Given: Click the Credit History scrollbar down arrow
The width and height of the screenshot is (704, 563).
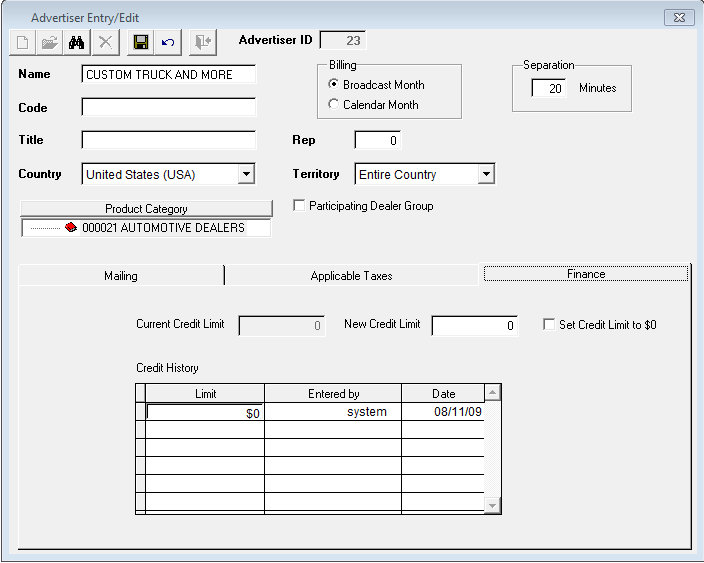Looking at the screenshot, I should (491, 506).
